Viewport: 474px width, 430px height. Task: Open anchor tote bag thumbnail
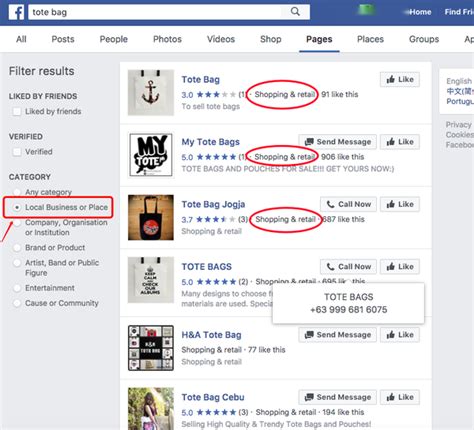pyautogui.click(x=151, y=92)
